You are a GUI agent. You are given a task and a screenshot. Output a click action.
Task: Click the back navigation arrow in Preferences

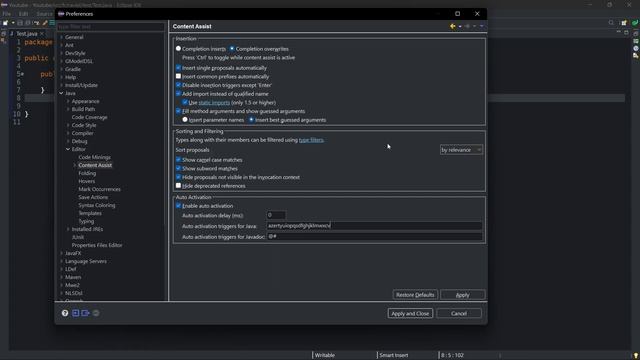(x=453, y=26)
